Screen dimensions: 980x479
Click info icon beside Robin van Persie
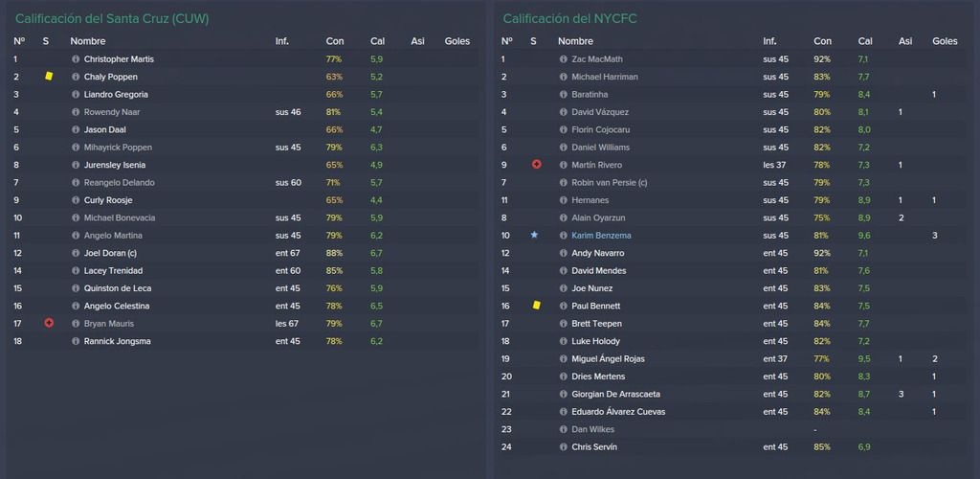563,183
